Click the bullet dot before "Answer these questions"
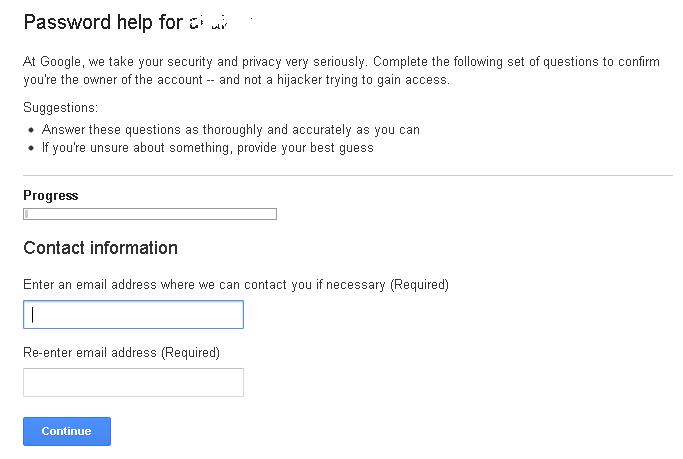Screen dimensions: 683x459 tap(32, 130)
